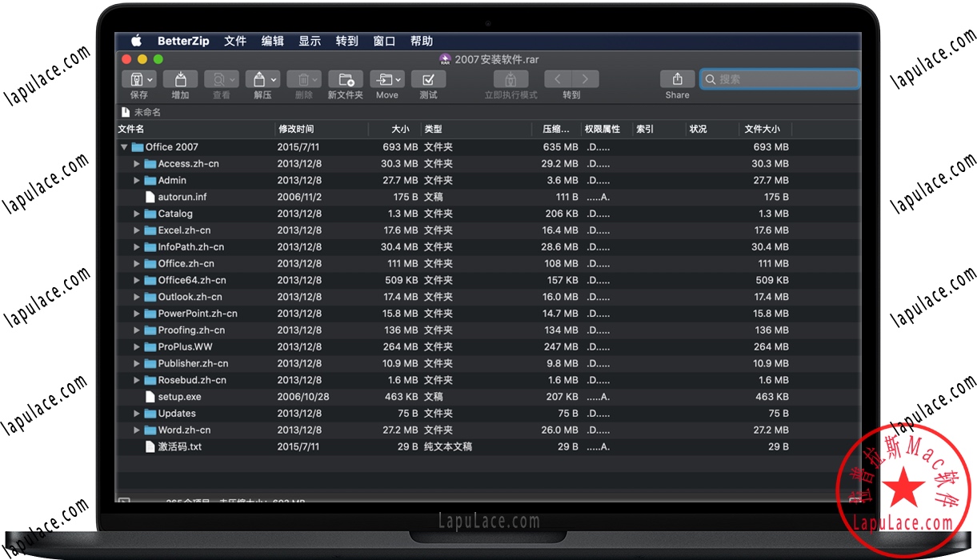977x560 pixels.
Task: Click the 增加 (Add) toolbar icon
Action: point(180,79)
